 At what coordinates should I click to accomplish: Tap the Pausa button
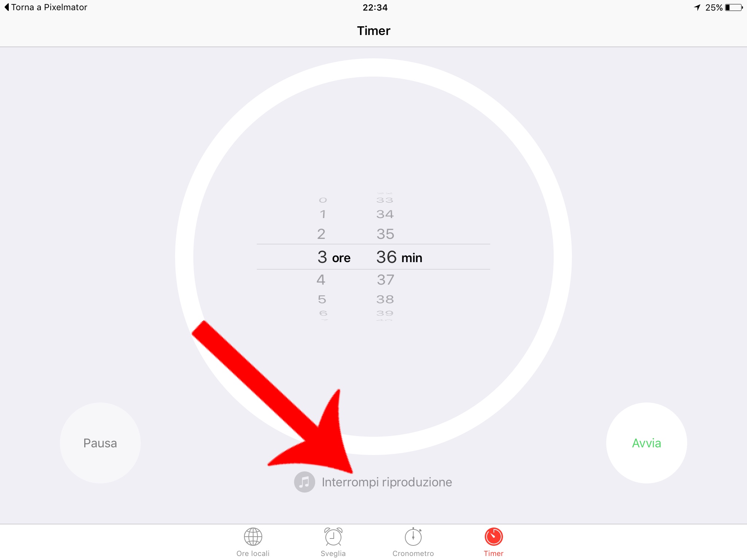100,443
